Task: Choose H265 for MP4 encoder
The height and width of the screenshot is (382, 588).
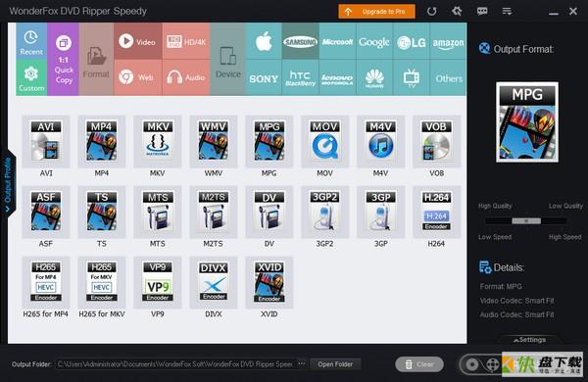Action: point(46,282)
